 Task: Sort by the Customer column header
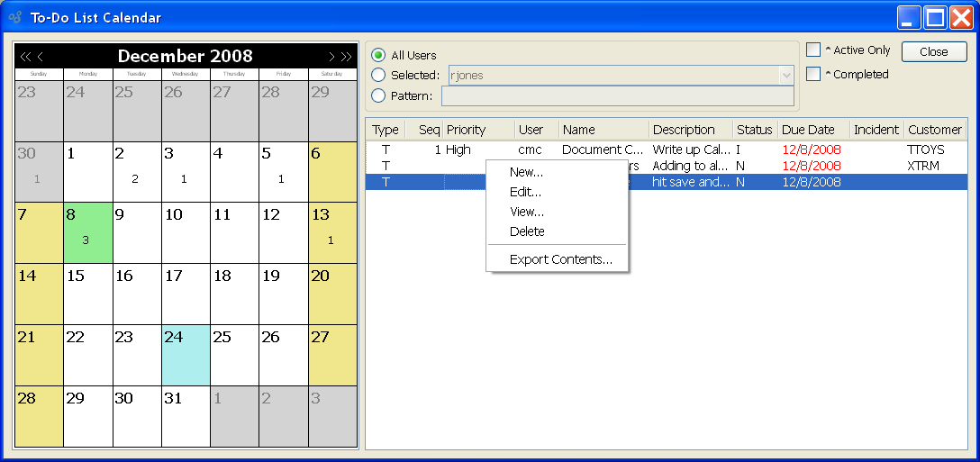click(935, 130)
